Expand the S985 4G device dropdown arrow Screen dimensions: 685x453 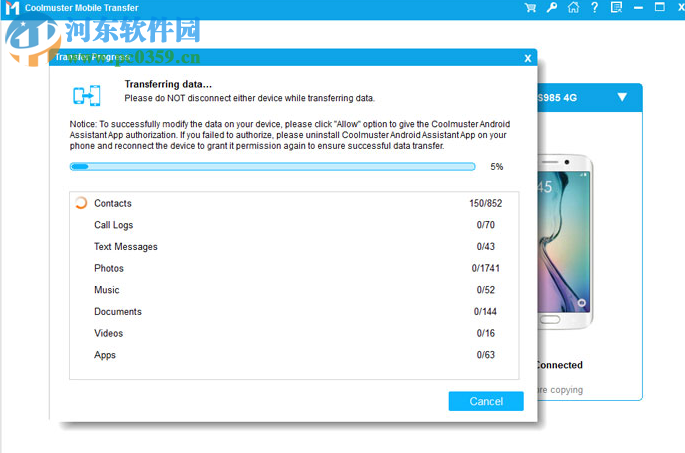(622, 97)
